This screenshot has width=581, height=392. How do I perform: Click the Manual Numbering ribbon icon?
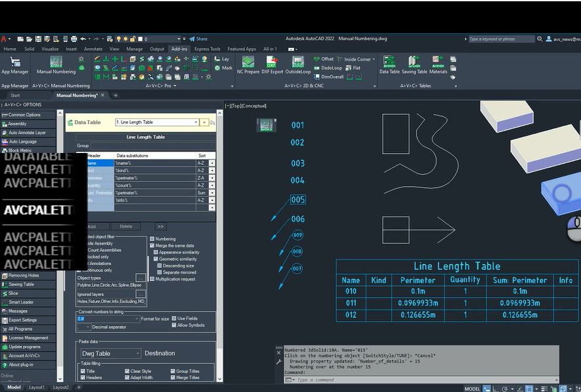[56, 62]
